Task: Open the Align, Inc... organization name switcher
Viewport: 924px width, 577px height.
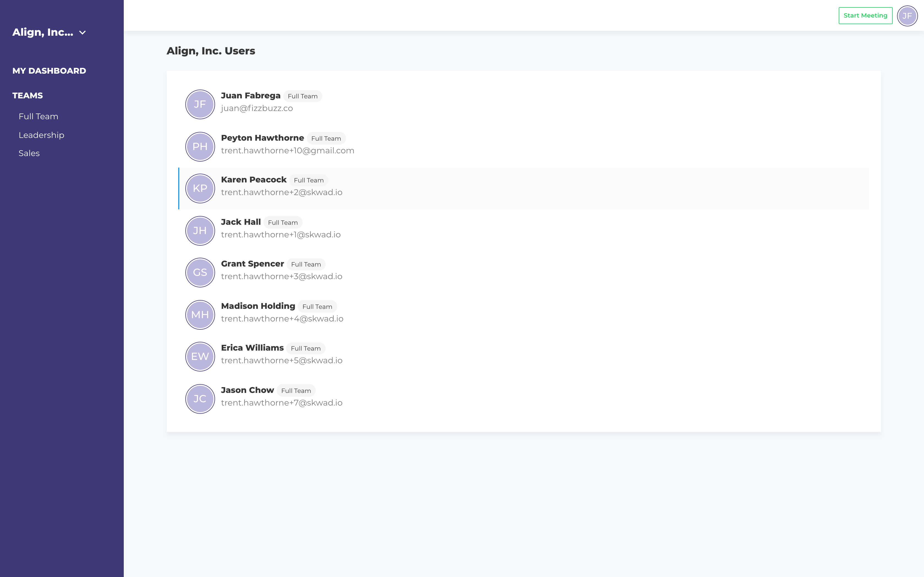Action: [x=42, y=32]
